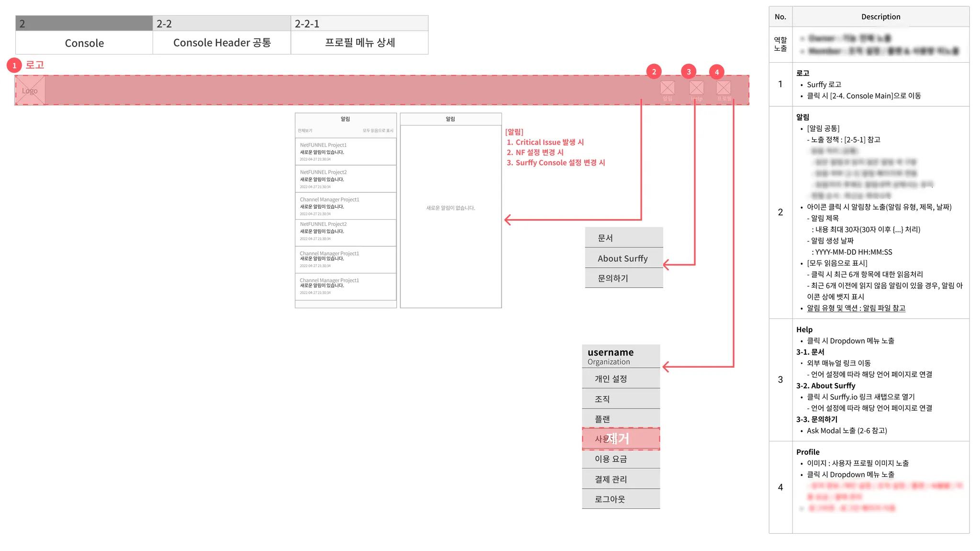Click red annotation badge number 2
Image resolution: width=980 pixels, height=551 pixels.
(x=654, y=72)
